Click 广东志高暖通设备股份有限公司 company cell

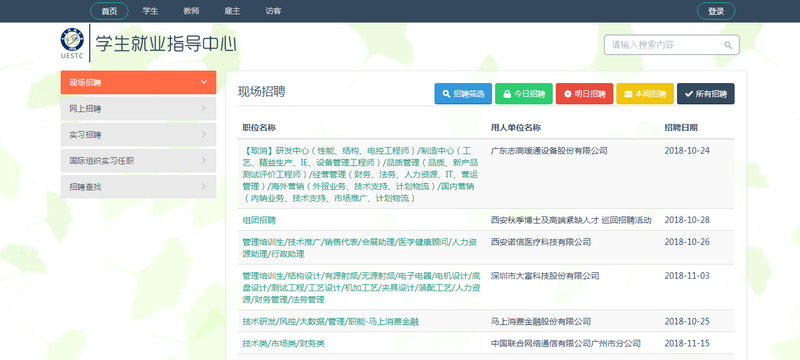pyautogui.click(x=549, y=151)
